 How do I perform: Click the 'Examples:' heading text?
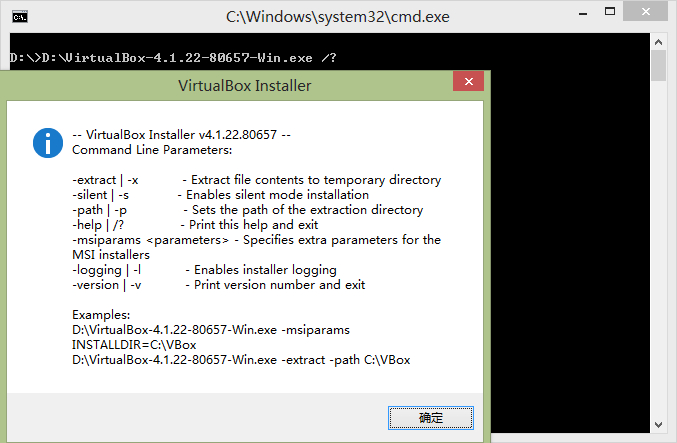pyautogui.click(x=101, y=315)
